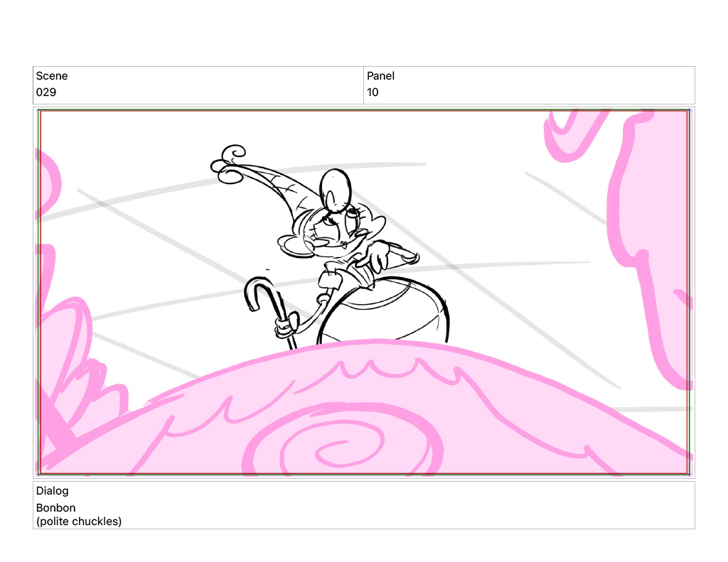The height and width of the screenshot is (562, 728).
Task: Select the panel number 10
Action: tap(373, 92)
